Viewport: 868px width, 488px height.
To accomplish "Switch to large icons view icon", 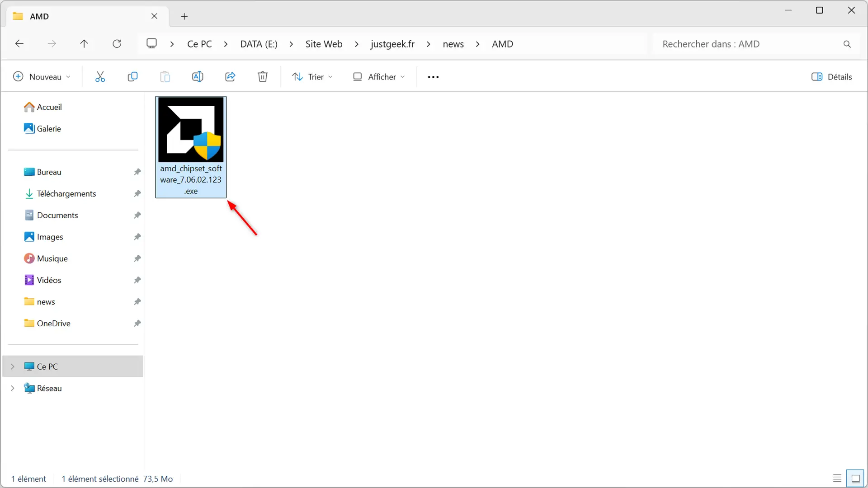I will 855,478.
